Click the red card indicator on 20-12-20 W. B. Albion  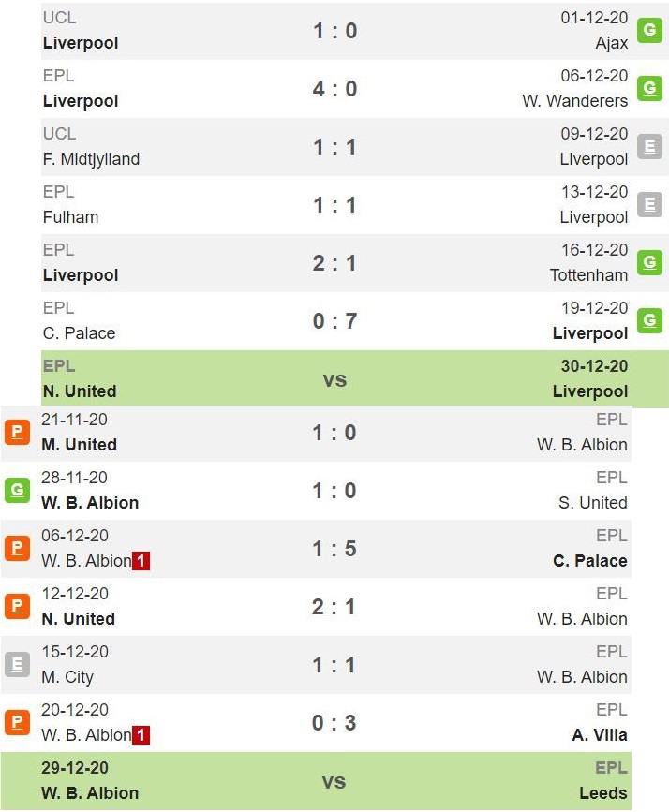click(141, 735)
